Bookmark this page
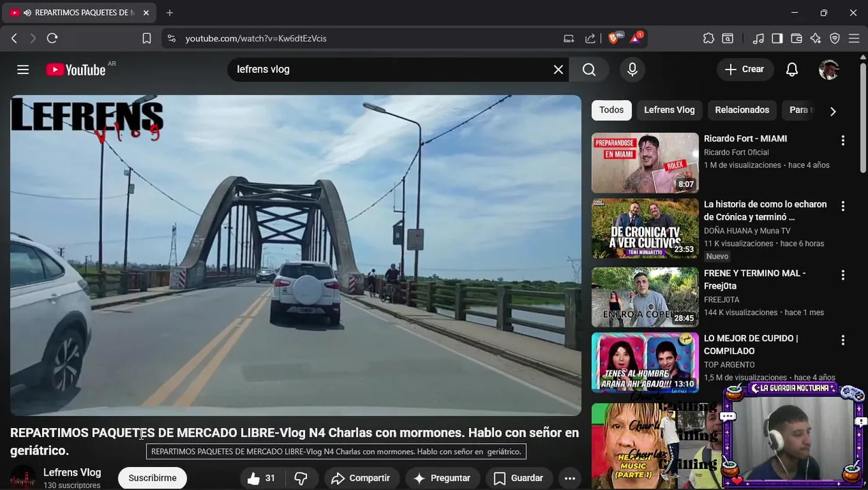868x490 pixels. (146, 39)
